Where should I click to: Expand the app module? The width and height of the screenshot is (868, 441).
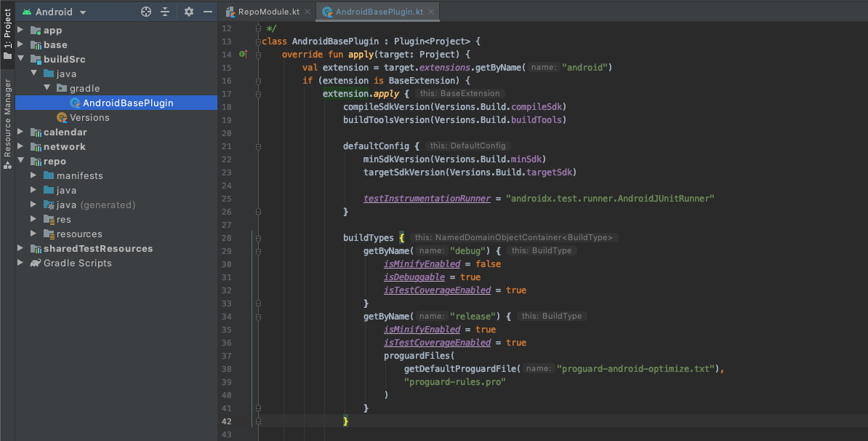pos(20,30)
